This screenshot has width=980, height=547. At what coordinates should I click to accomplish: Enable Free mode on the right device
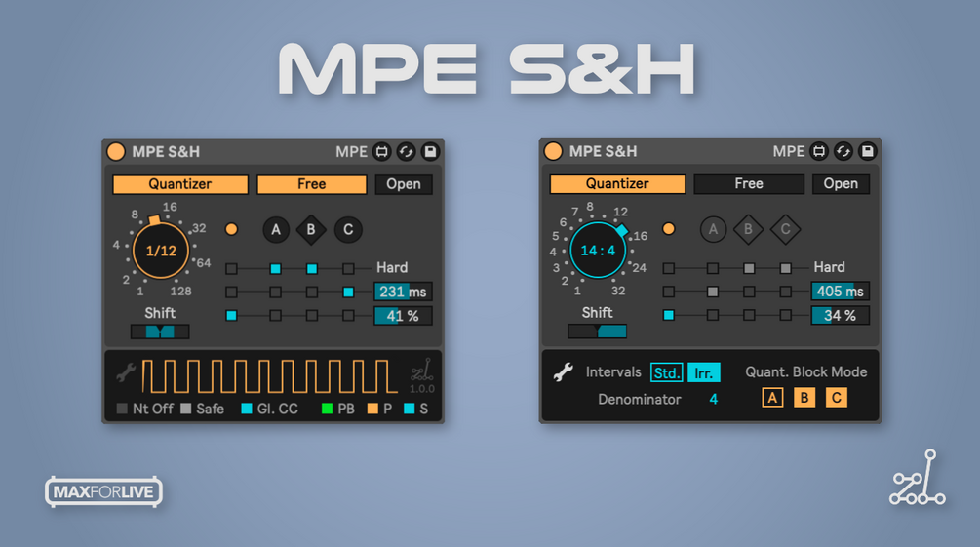[x=749, y=183]
